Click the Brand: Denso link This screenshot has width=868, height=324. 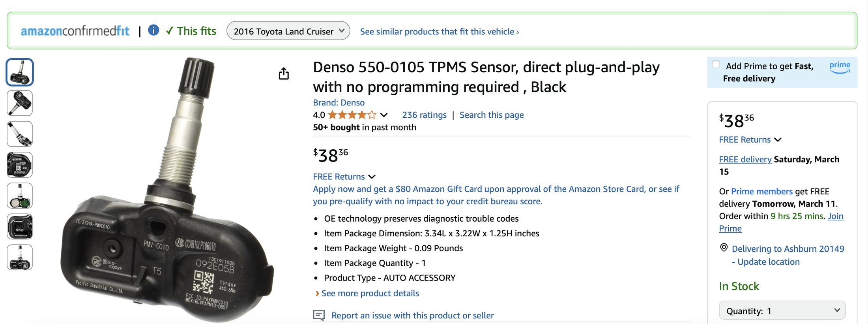339,103
